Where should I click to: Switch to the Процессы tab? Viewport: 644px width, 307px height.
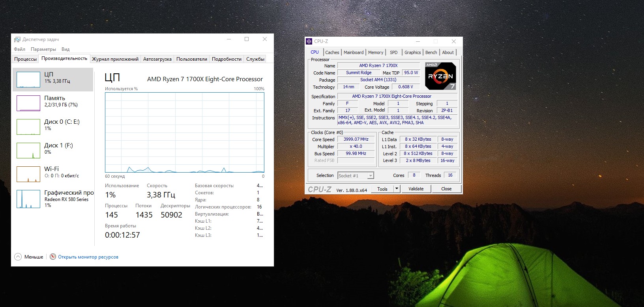tap(25, 59)
